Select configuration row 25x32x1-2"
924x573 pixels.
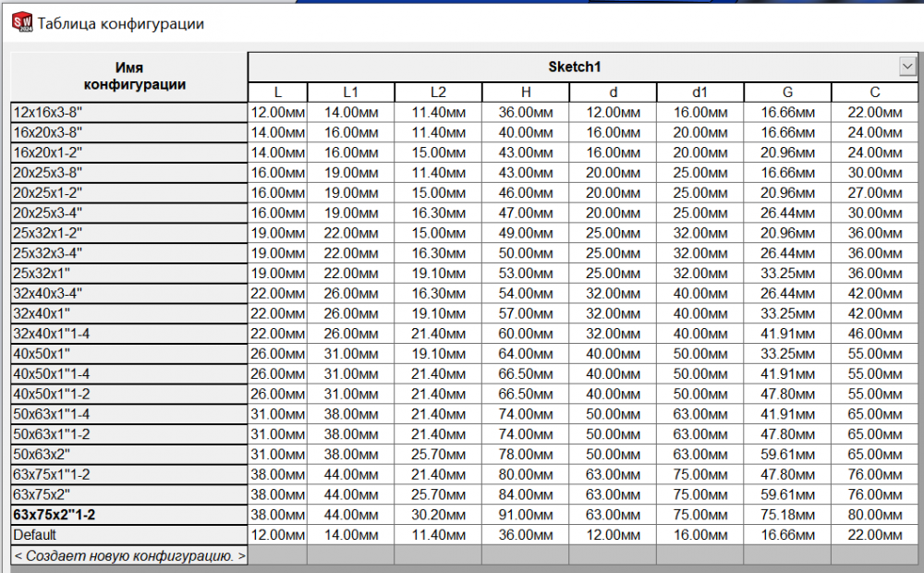click(x=129, y=233)
